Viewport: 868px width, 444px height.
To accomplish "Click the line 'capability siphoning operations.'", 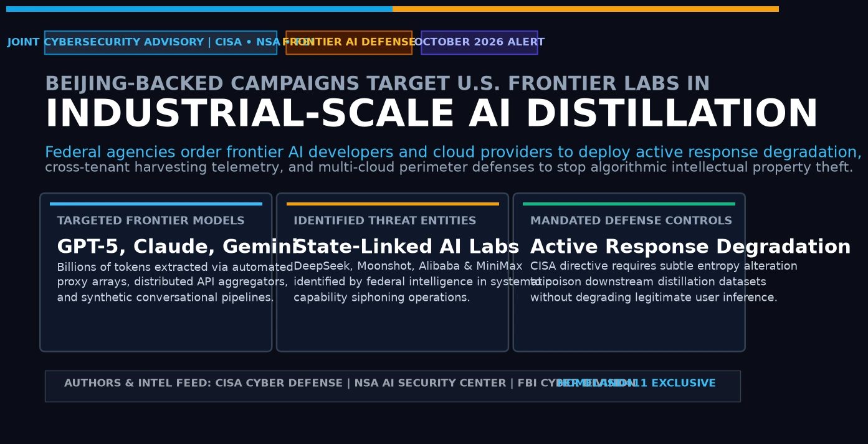I will (x=382, y=298).
